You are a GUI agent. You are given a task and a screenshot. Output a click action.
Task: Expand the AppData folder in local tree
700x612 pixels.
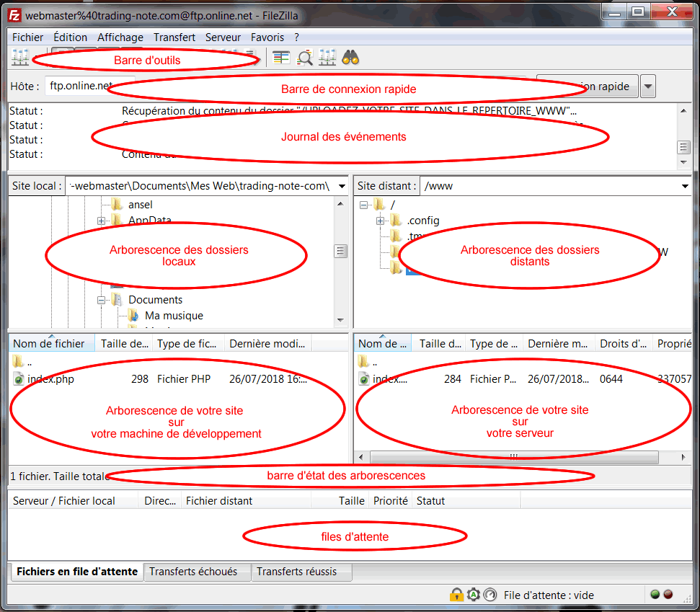click(101, 221)
